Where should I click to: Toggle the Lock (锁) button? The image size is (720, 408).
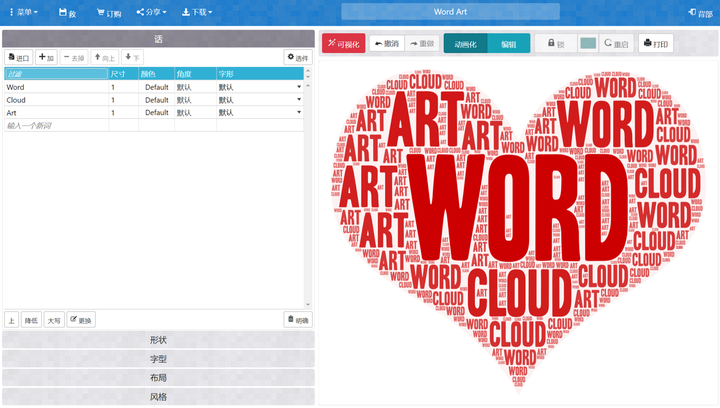click(x=556, y=44)
